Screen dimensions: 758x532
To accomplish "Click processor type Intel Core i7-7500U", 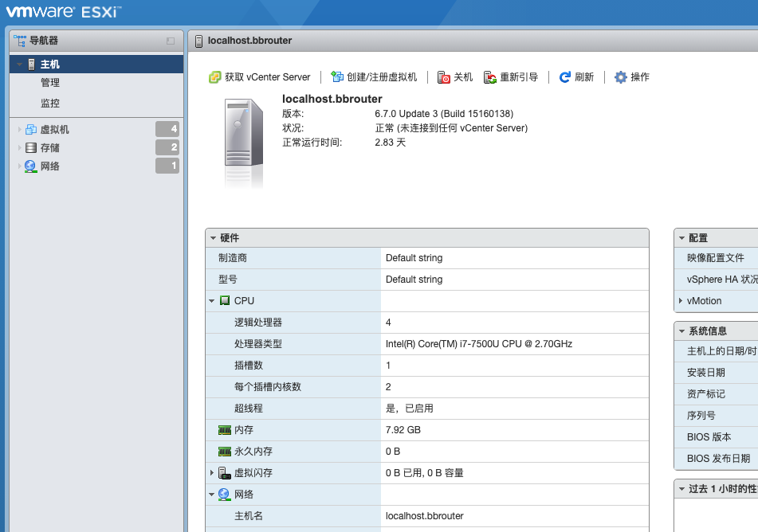I will pos(478,344).
